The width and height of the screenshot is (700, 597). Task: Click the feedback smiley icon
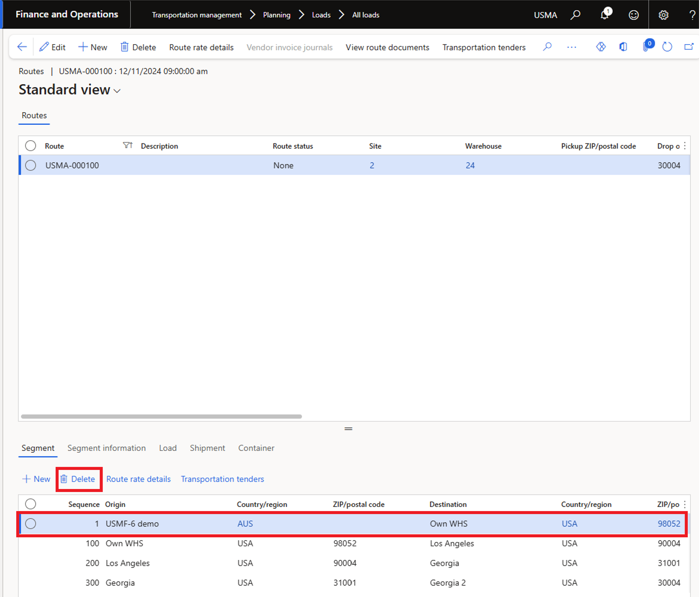click(x=634, y=15)
